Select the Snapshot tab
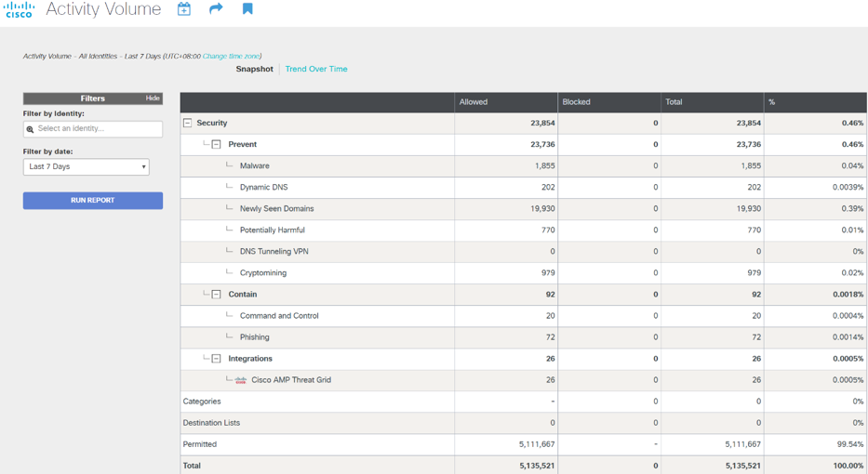868x474 pixels. 254,69
